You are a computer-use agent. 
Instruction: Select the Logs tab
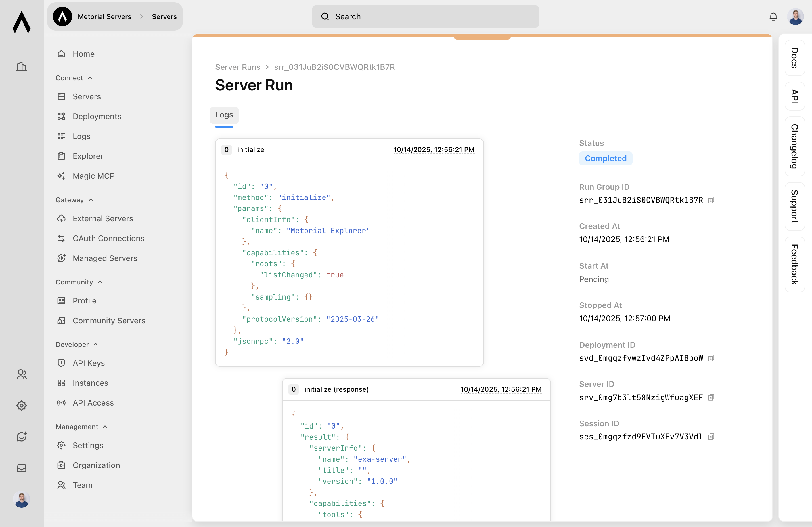(x=224, y=115)
